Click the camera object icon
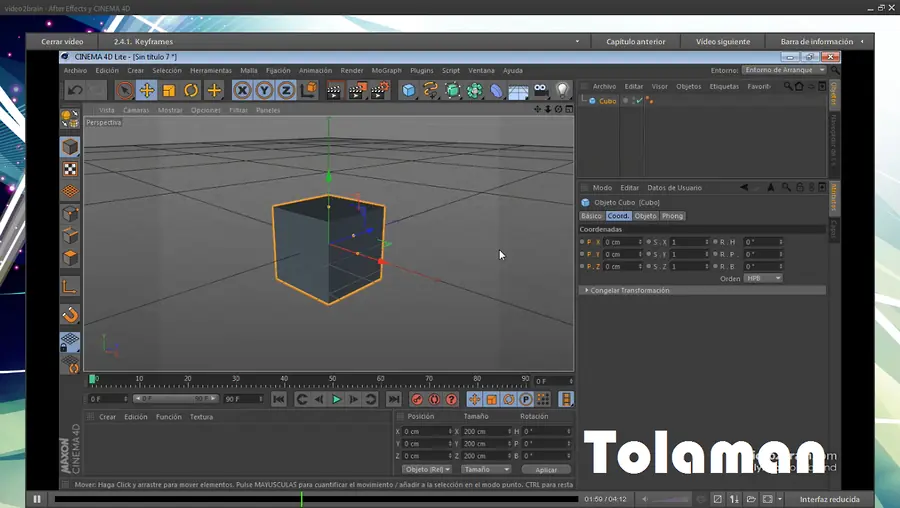The height and width of the screenshot is (508, 900). coord(540,91)
